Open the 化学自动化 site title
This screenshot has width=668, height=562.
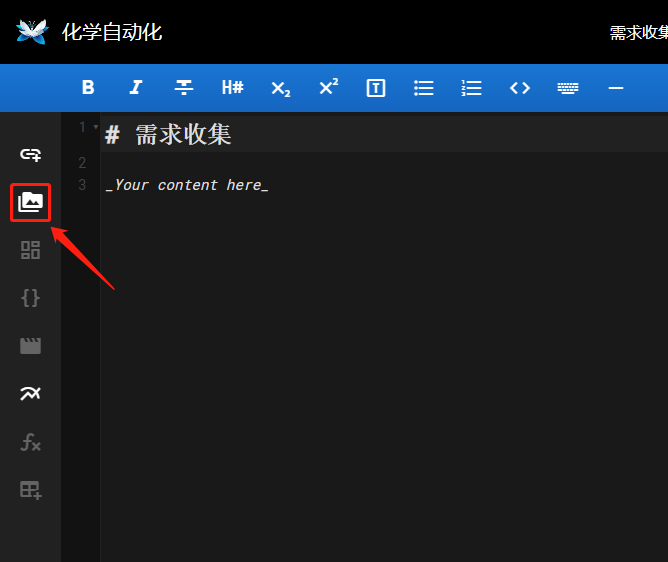point(112,32)
